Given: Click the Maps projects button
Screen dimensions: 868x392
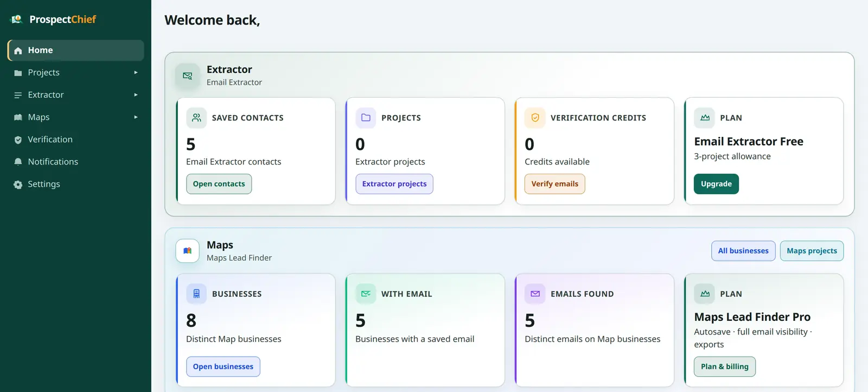Looking at the screenshot, I should click(x=812, y=251).
